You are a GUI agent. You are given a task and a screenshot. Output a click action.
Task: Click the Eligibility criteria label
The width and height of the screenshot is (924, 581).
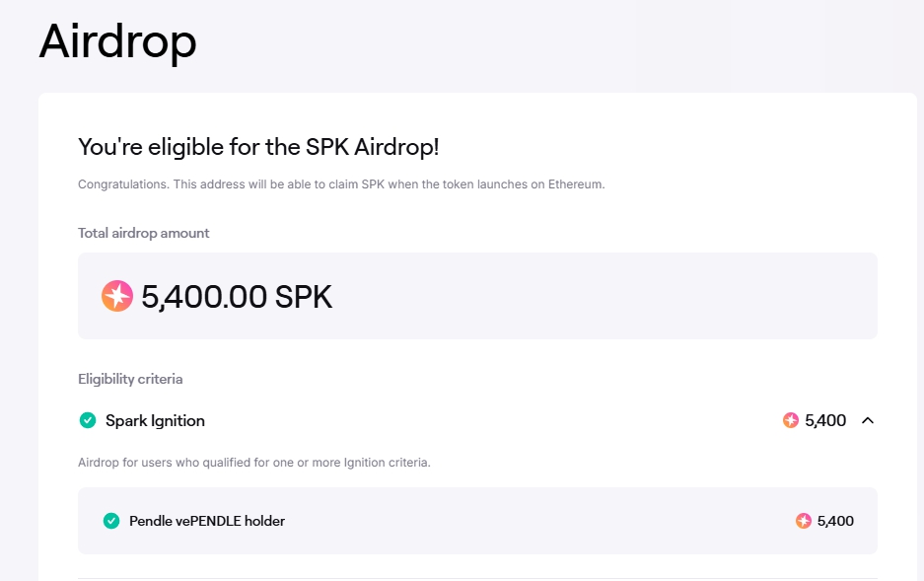coord(130,379)
